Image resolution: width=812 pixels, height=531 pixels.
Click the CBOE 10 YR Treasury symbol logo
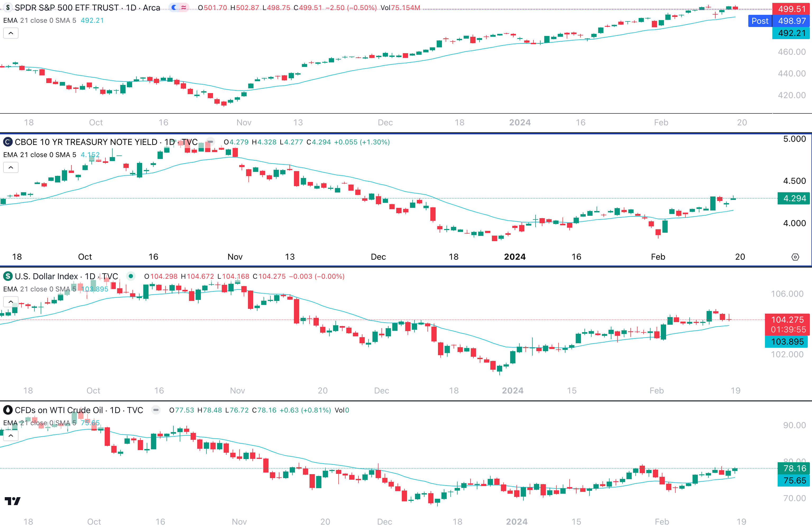coord(8,142)
